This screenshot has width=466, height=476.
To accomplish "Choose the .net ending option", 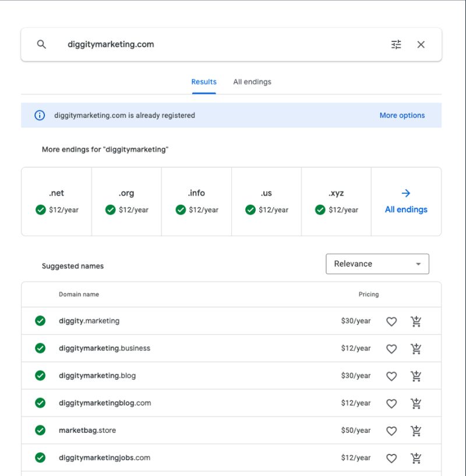I will click(57, 201).
